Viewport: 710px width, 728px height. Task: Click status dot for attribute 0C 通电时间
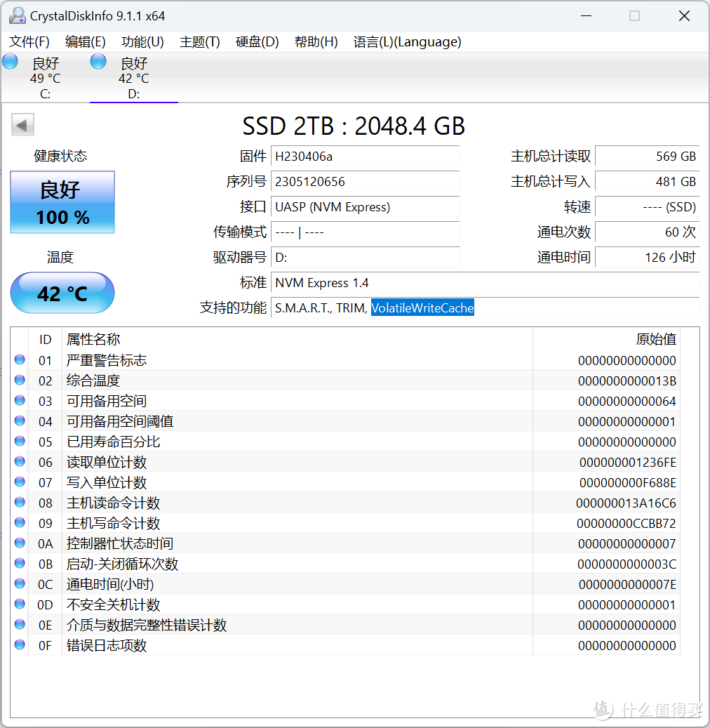(20, 583)
